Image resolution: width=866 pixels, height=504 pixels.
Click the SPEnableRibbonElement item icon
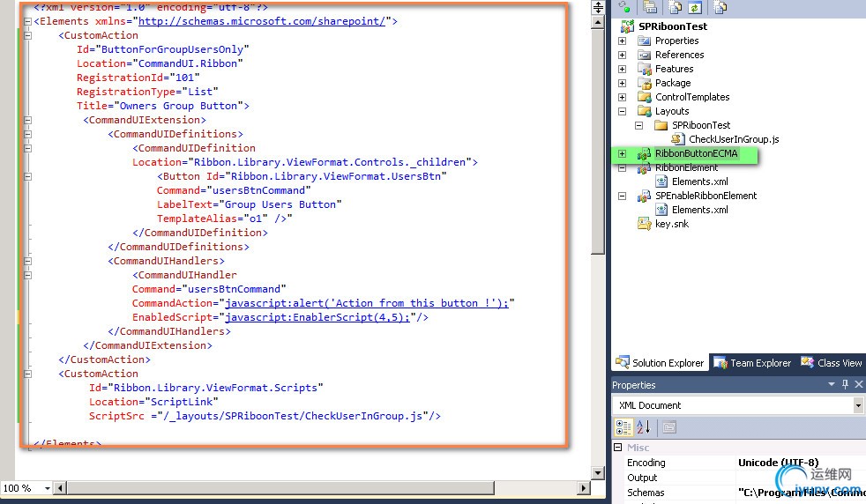tap(644, 196)
